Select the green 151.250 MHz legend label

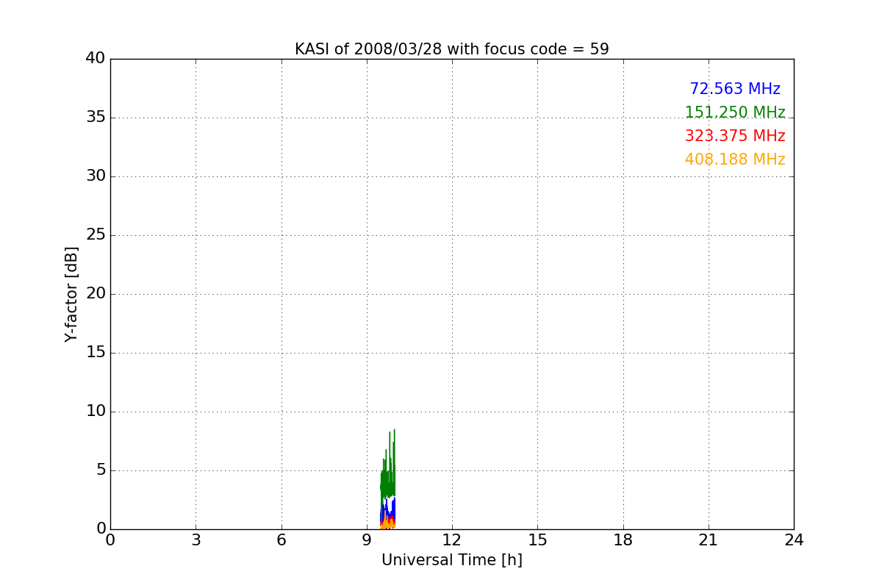pos(735,112)
